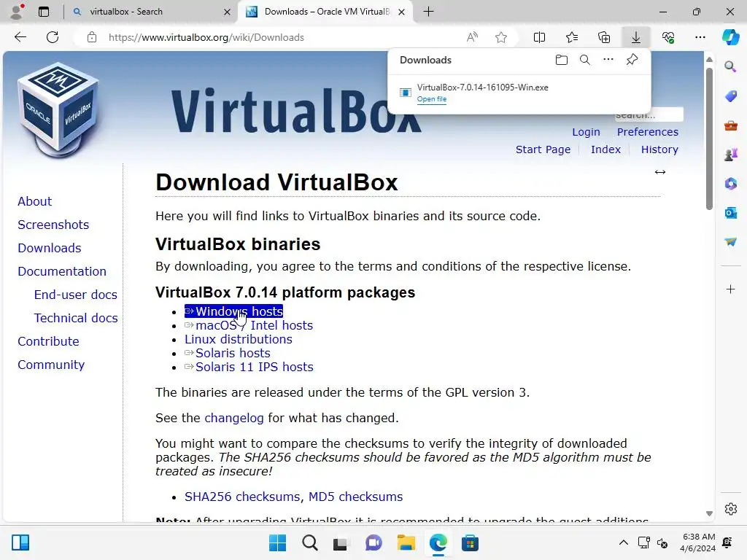Open a new tab with plus button
The image size is (747, 560).
click(429, 12)
